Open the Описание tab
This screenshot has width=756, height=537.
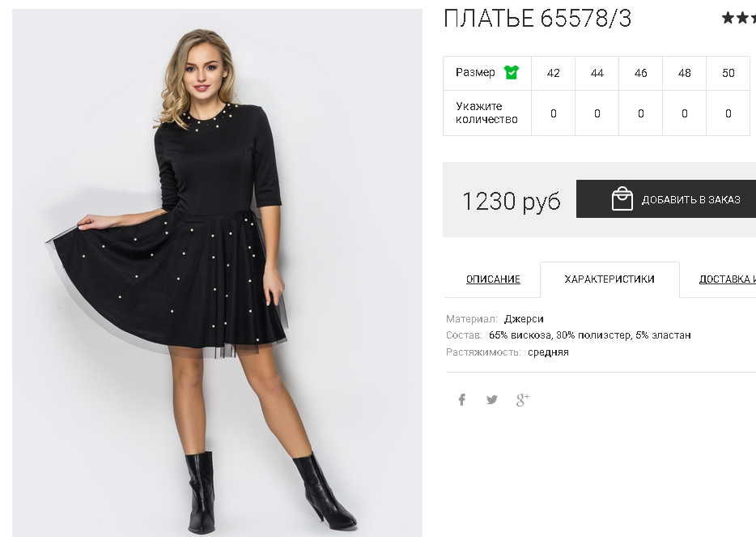[x=493, y=279]
